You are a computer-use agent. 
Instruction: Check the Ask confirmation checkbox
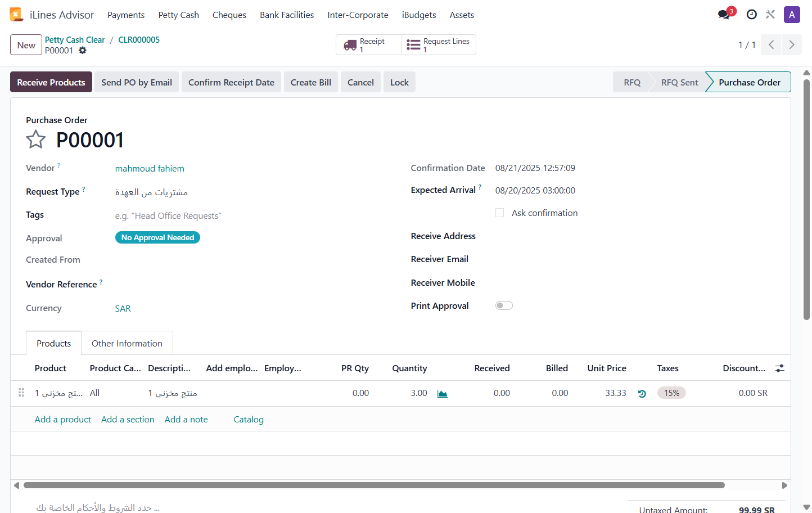[x=499, y=213]
